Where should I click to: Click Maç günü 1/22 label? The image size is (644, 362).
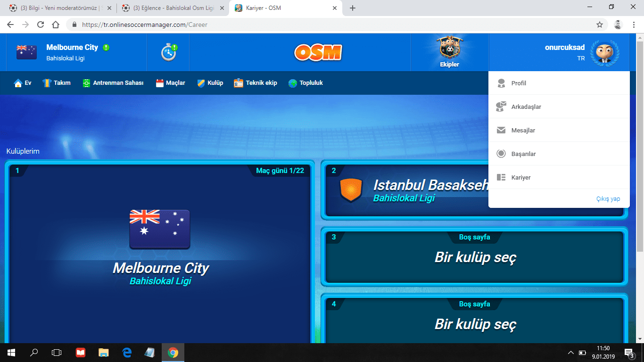click(x=280, y=171)
